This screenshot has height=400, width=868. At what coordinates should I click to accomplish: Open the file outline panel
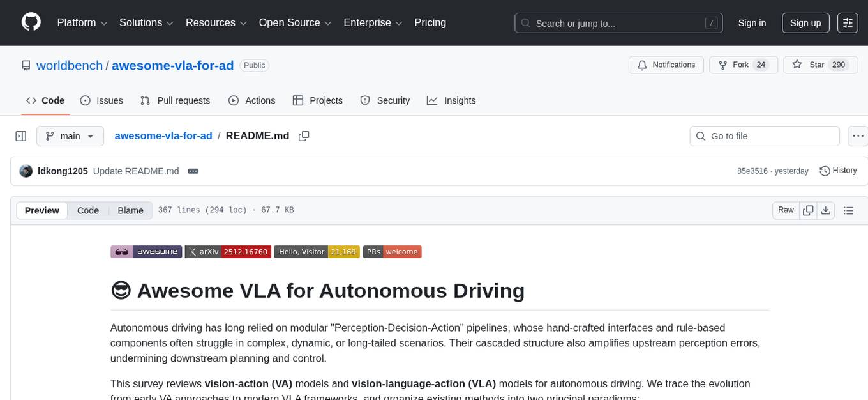pos(849,210)
